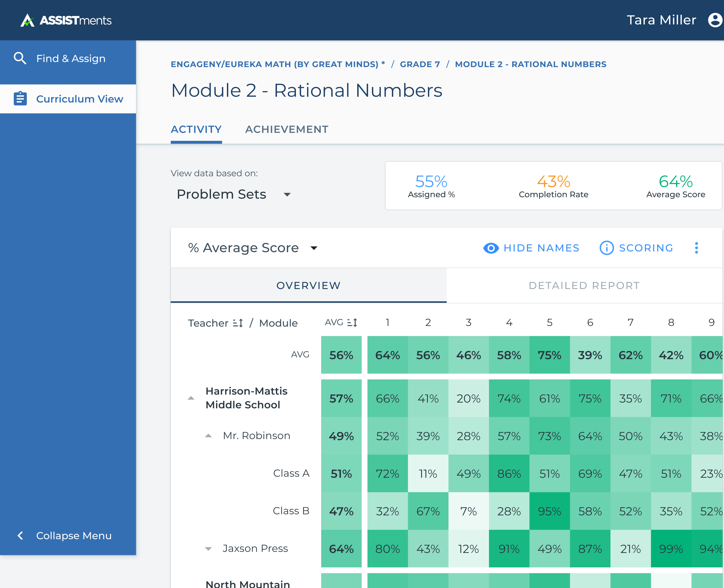Image resolution: width=724 pixels, height=588 pixels.
Task: Click Mr. Robinson average 49% cell
Action: click(341, 436)
